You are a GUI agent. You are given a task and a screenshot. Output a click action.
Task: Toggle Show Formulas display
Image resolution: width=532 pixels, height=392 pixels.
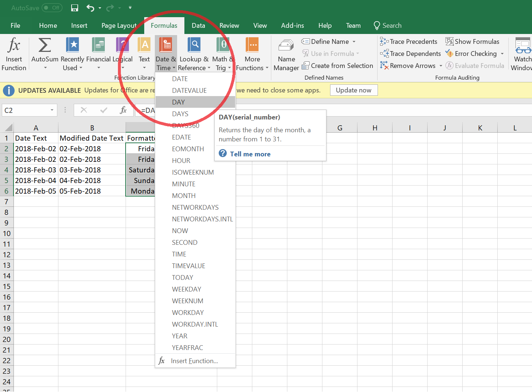472,41
